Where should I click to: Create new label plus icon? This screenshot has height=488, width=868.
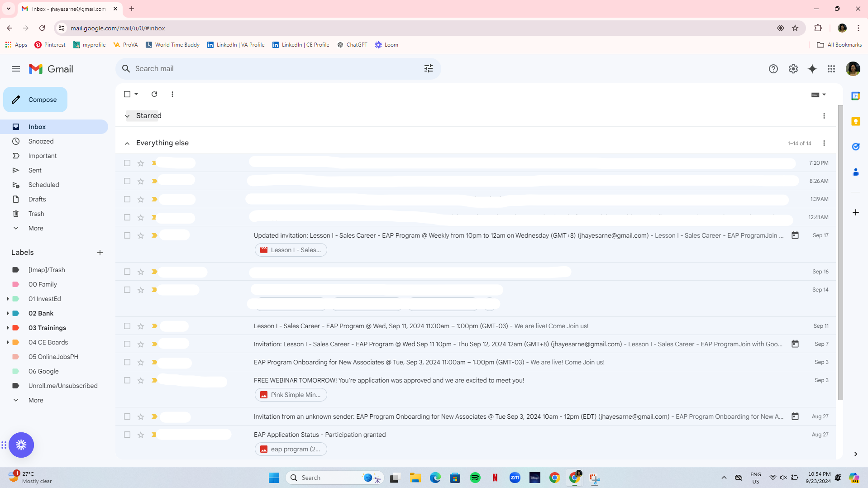pyautogui.click(x=100, y=253)
